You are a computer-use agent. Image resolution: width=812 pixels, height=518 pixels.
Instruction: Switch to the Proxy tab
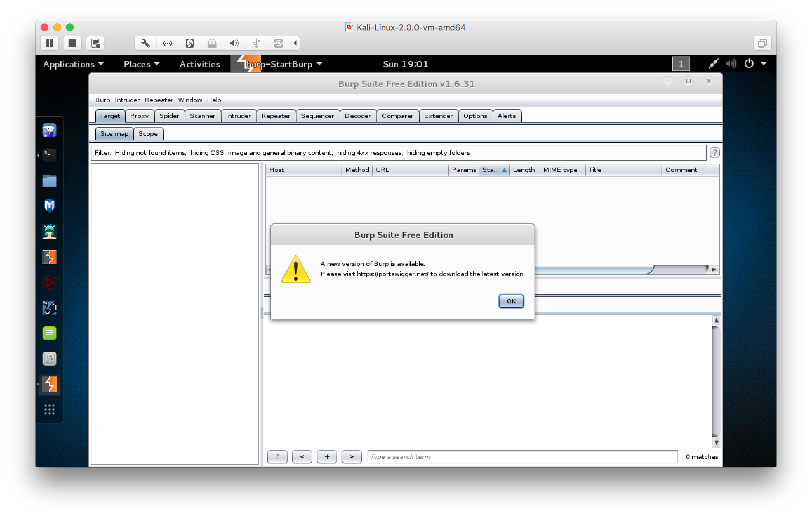[139, 116]
